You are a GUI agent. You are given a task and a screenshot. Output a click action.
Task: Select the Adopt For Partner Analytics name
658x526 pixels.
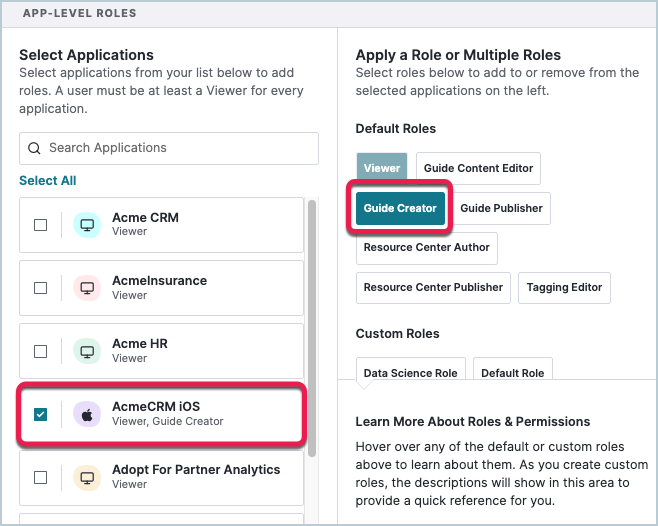point(196,469)
